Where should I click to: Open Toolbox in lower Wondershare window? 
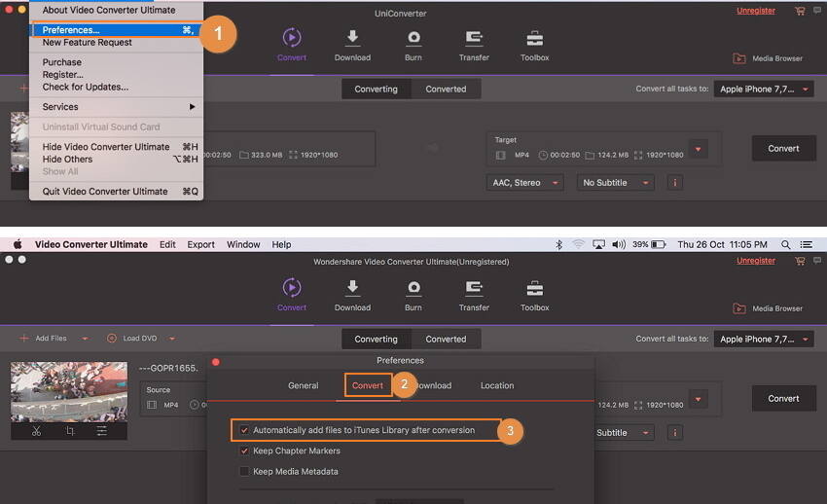click(535, 294)
